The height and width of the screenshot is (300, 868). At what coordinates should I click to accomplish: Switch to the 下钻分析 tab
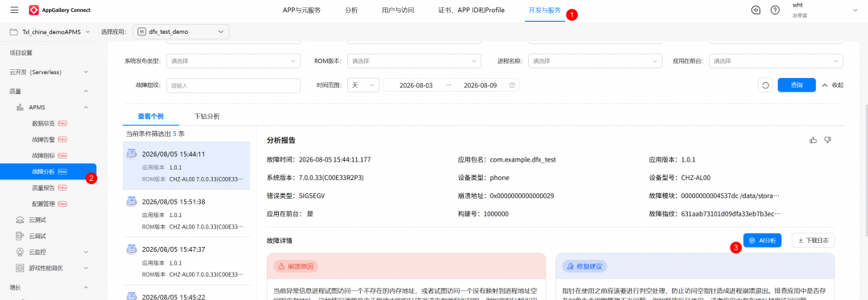(x=207, y=117)
